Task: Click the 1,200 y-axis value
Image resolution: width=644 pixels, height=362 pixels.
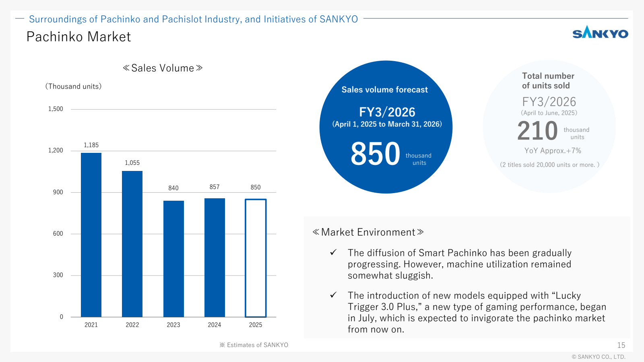Action: [56, 150]
